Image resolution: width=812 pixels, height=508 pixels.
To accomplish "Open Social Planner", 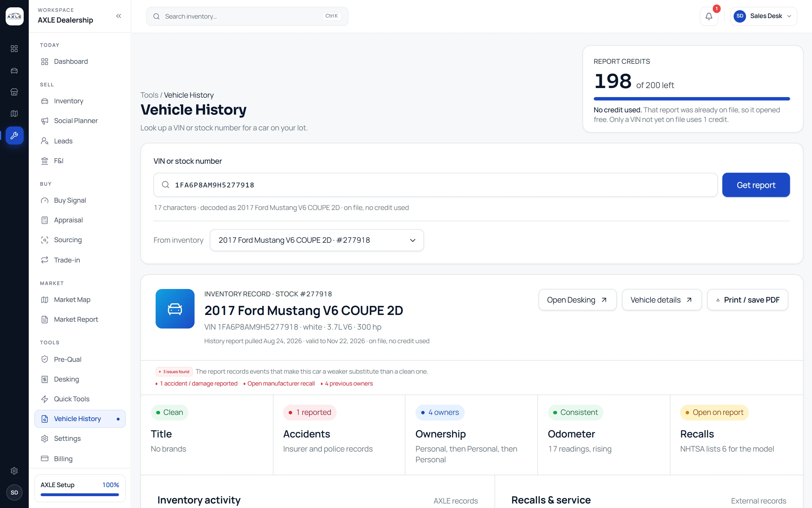I will [x=80, y=121].
